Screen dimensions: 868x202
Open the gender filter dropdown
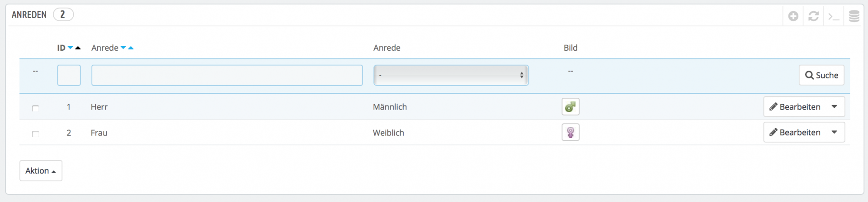coord(451,75)
